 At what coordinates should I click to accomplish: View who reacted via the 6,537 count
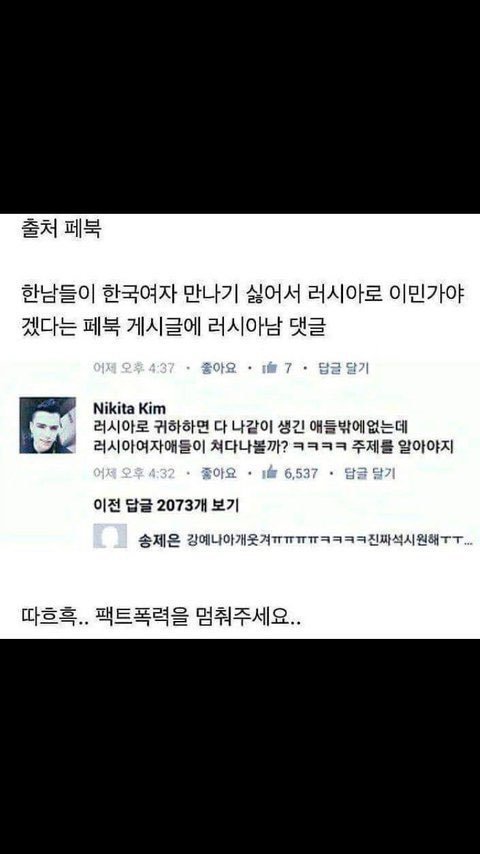point(301,473)
